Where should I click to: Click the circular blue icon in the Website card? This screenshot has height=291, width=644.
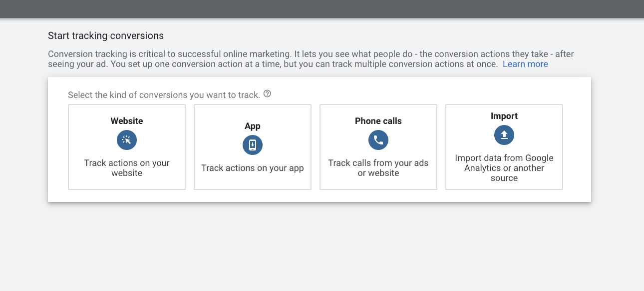click(x=127, y=140)
